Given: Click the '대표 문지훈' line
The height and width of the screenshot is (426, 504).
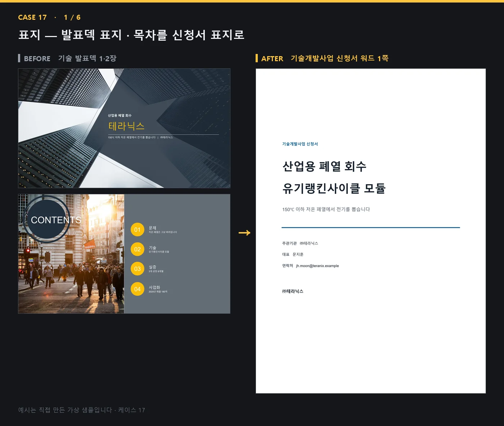Looking at the screenshot, I should click(293, 254).
